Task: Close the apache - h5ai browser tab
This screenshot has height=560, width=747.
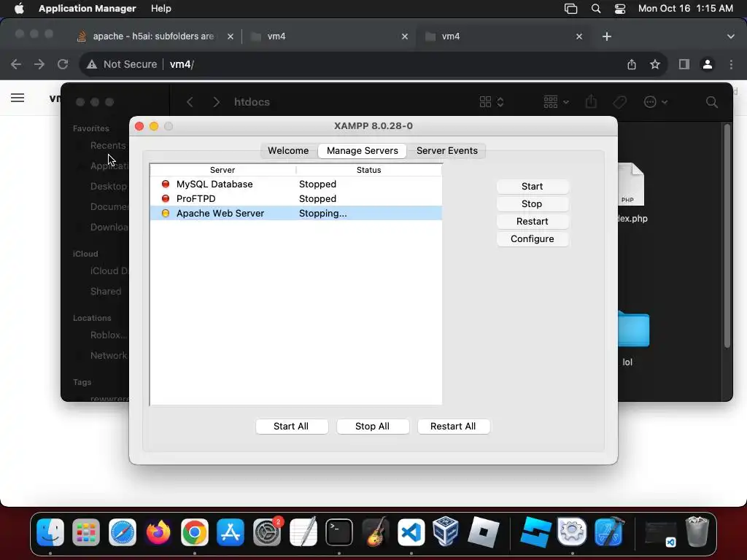Action: (231, 36)
